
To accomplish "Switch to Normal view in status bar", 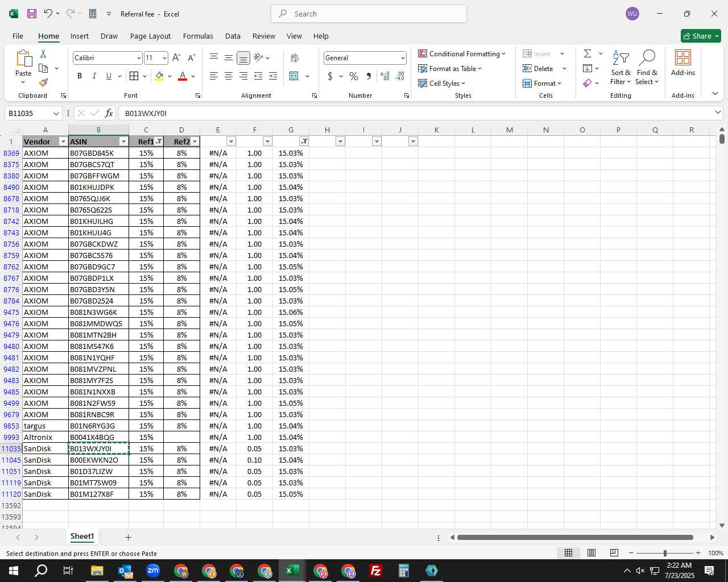I will (x=568, y=553).
